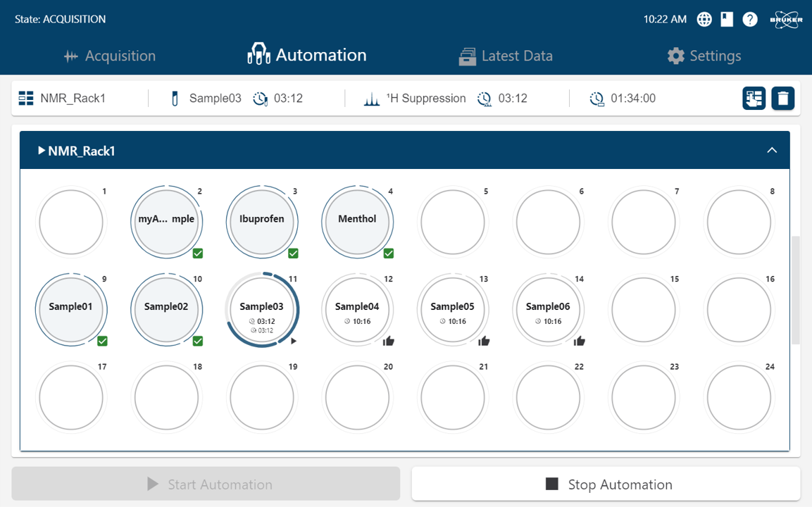Select empty rack position 22
Screen dimensions: 812x507
[x=548, y=397]
